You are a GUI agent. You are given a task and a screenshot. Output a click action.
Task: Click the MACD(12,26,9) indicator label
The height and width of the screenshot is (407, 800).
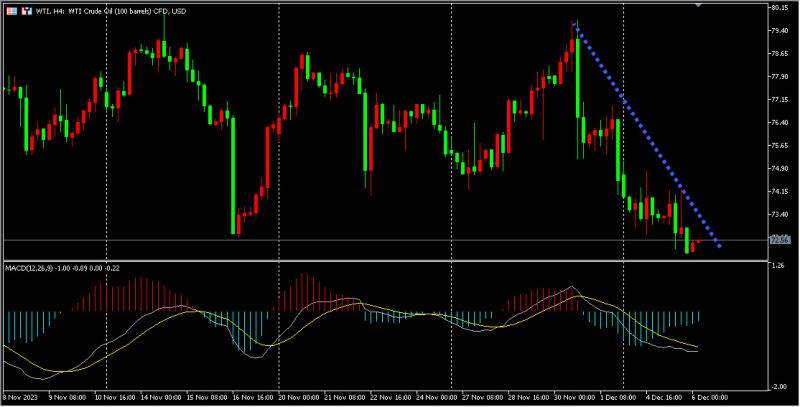click(x=62, y=268)
